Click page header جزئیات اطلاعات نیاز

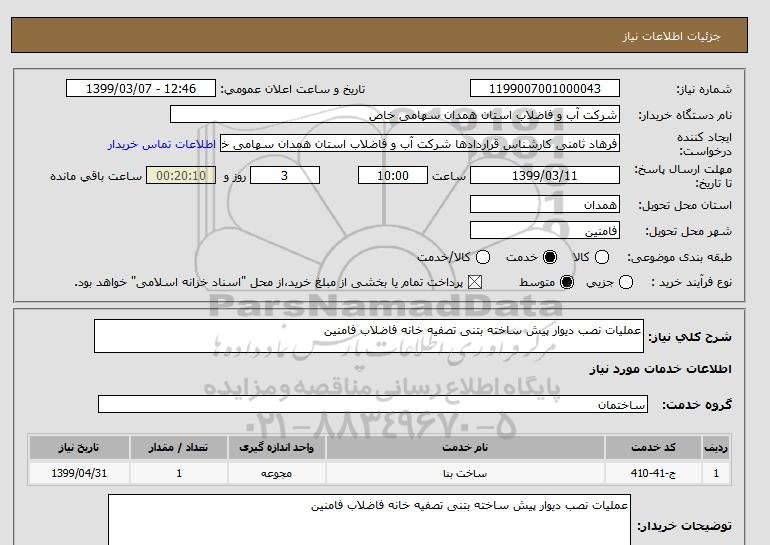pos(671,36)
